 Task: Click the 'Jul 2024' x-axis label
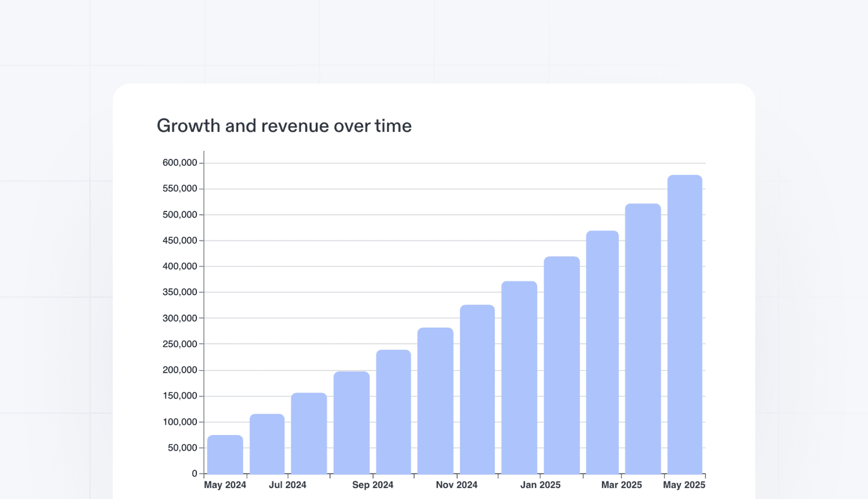(x=288, y=485)
